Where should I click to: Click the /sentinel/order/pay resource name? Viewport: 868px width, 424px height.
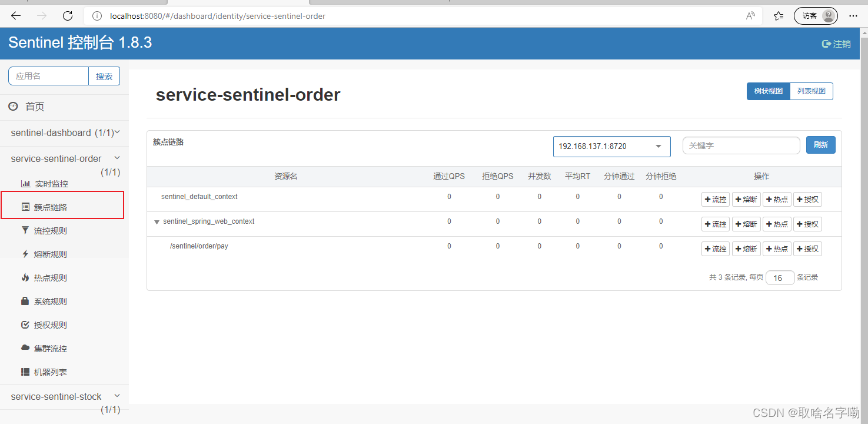click(199, 246)
